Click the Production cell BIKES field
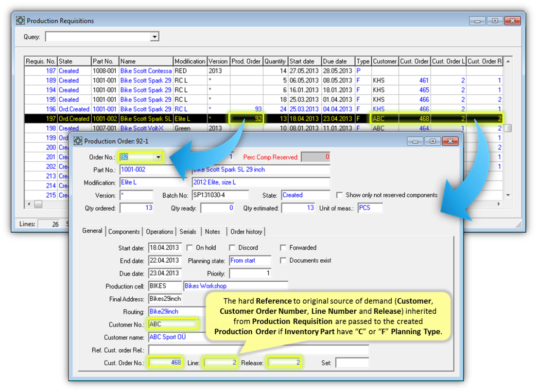This screenshot has height=392, width=537. pos(165,286)
